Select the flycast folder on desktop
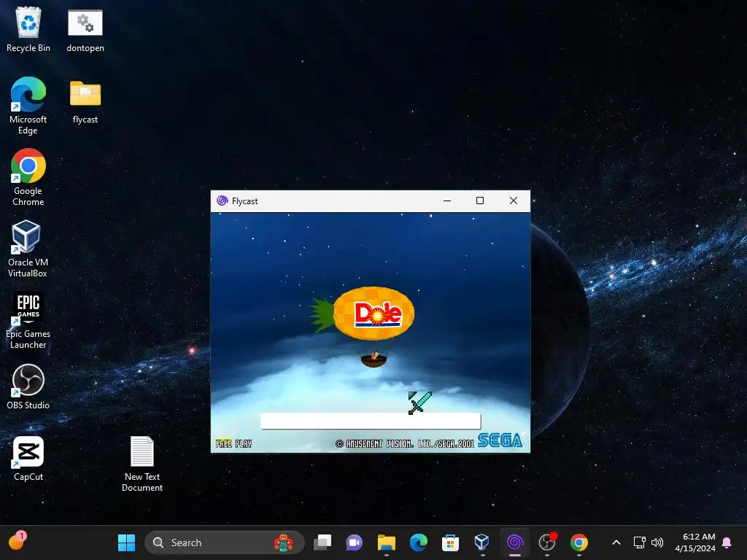The image size is (747, 560). click(85, 101)
